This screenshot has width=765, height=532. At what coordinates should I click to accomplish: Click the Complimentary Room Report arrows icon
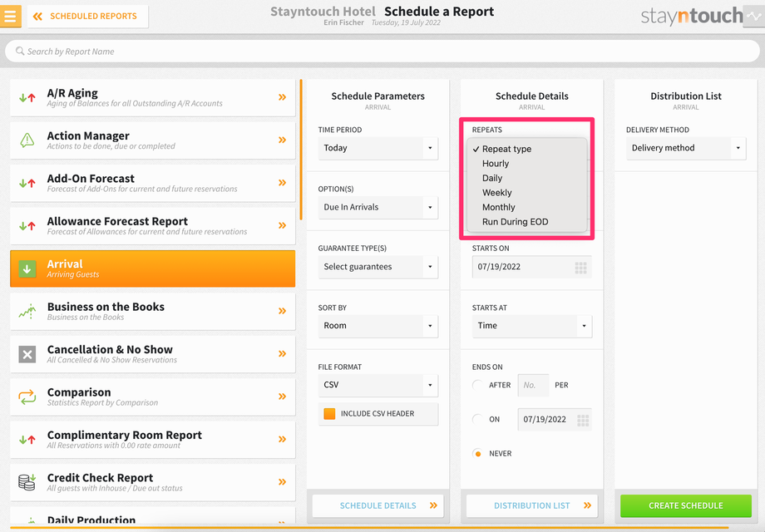point(27,440)
